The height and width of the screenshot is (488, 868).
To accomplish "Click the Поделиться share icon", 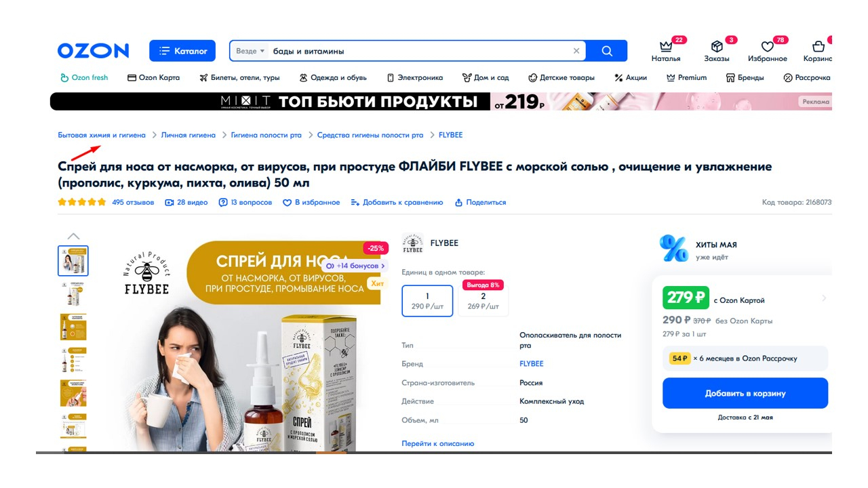I will pos(458,203).
